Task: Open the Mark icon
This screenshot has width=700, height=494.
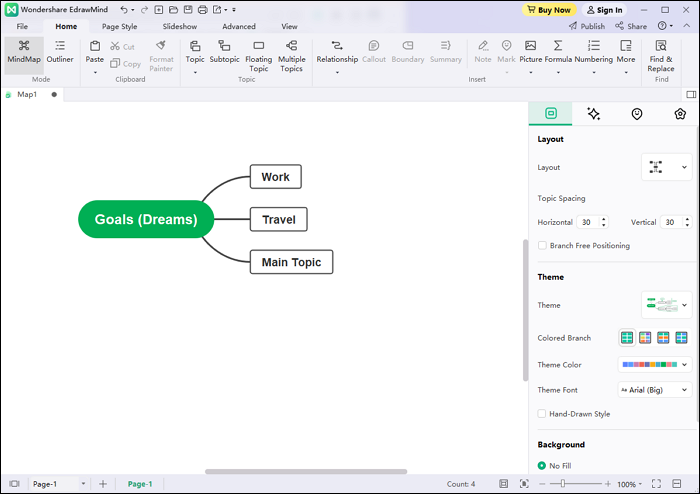Action: tap(506, 46)
